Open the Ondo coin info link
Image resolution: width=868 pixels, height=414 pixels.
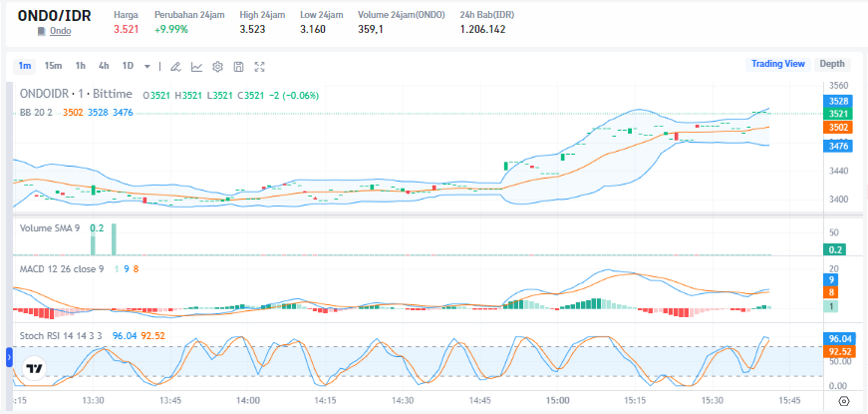click(61, 31)
